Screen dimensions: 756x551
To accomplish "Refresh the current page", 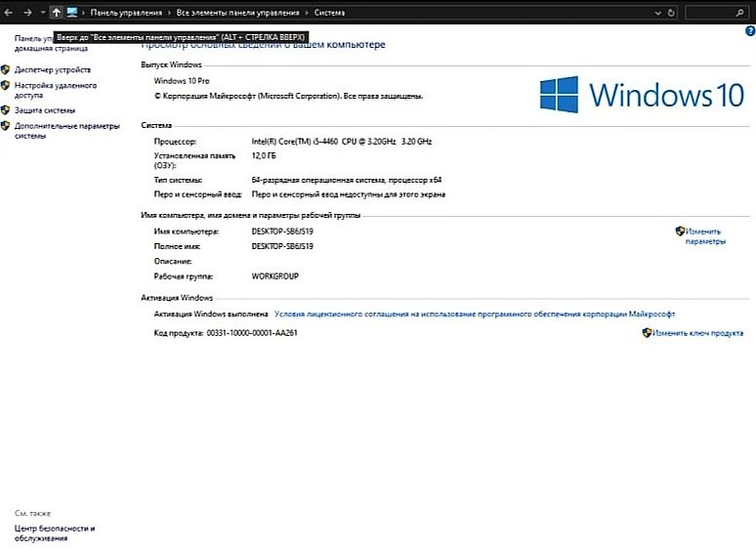I will click(671, 13).
